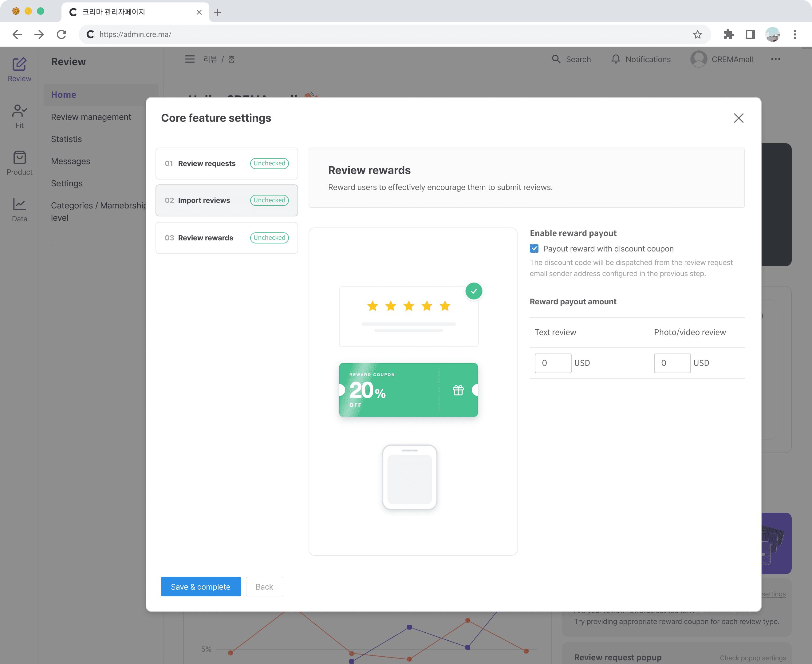The width and height of the screenshot is (812, 664).
Task: Click Save & complete button
Action: 201,587
